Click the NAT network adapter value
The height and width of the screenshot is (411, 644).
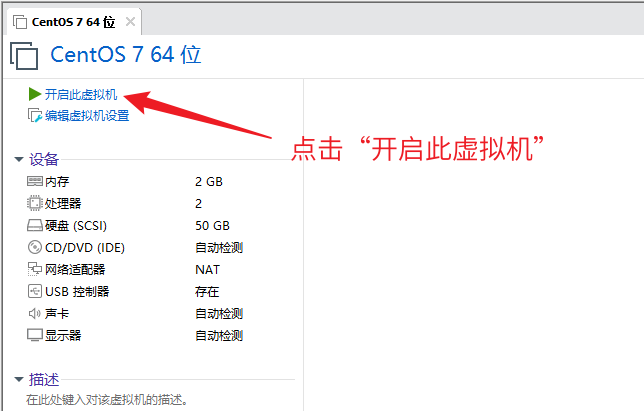point(207,269)
